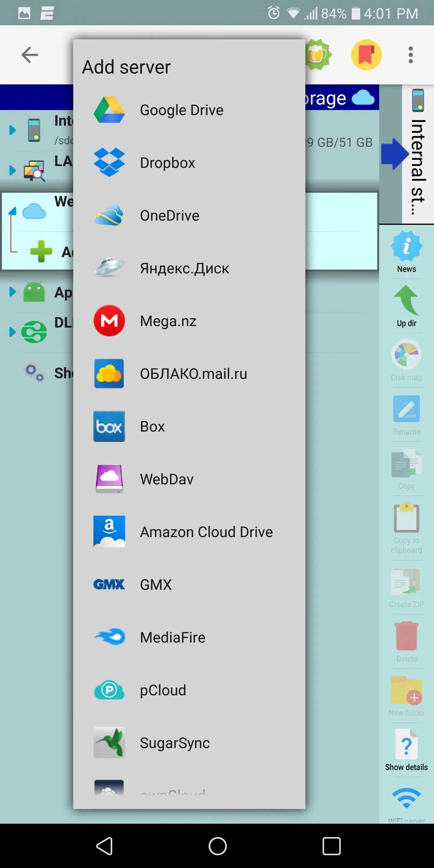
Task: Expand the DLNA tree entry
Action: 12,332
